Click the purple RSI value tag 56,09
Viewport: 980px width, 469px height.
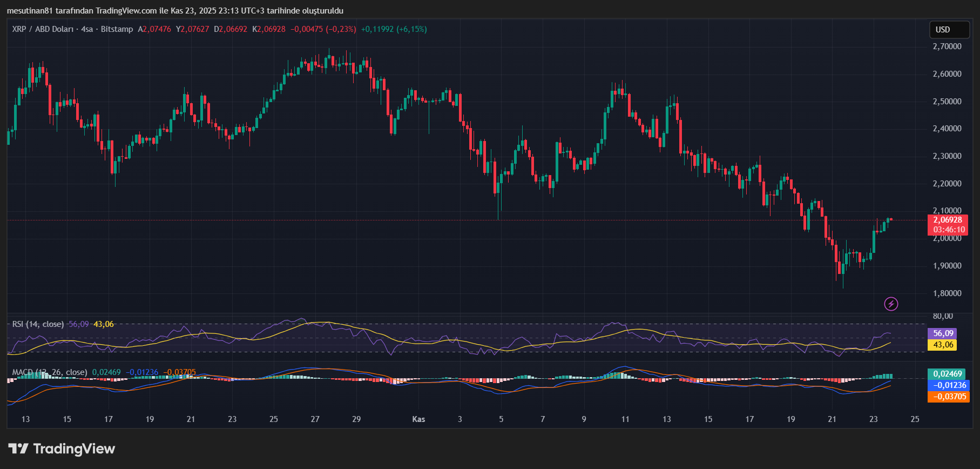pyautogui.click(x=943, y=333)
